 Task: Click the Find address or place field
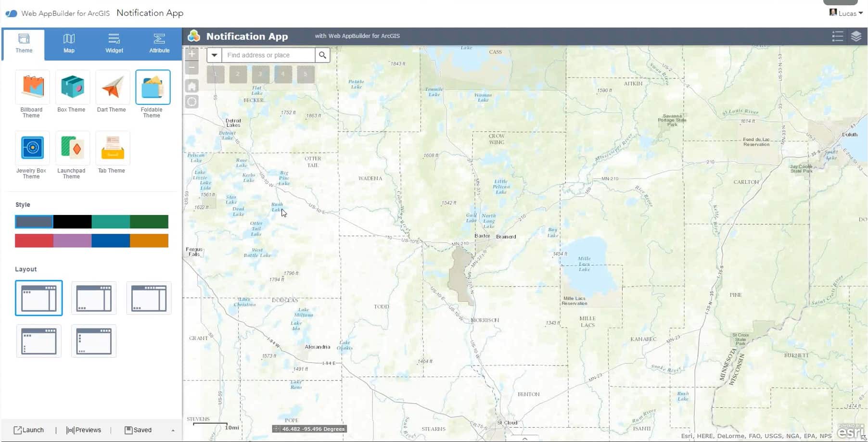268,55
